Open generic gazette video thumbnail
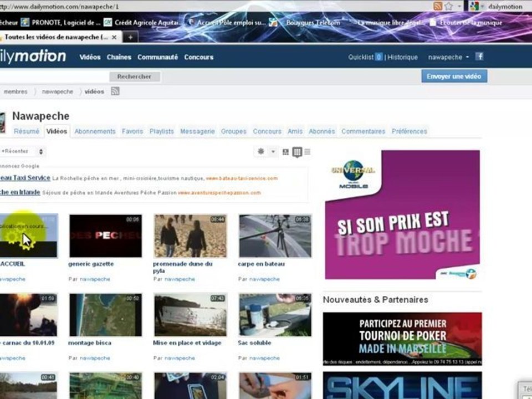 pyautogui.click(x=105, y=236)
